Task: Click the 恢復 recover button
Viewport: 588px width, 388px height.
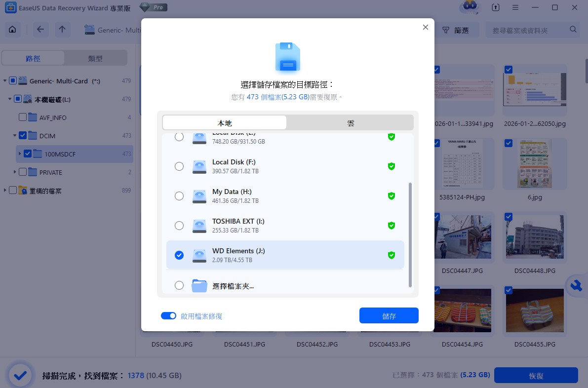Action: 536,375
